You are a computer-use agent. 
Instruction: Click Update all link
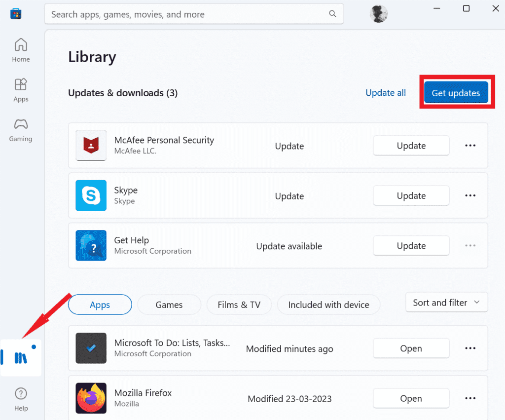386,93
